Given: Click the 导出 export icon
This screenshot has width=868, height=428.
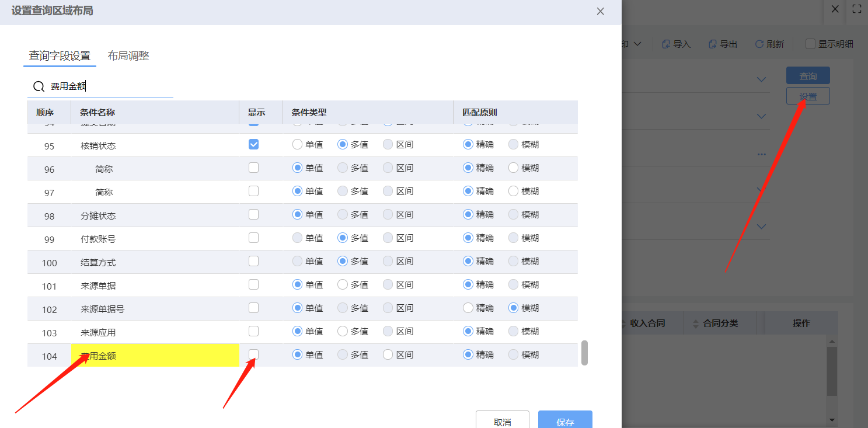Looking at the screenshot, I should (x=712, y=44).
